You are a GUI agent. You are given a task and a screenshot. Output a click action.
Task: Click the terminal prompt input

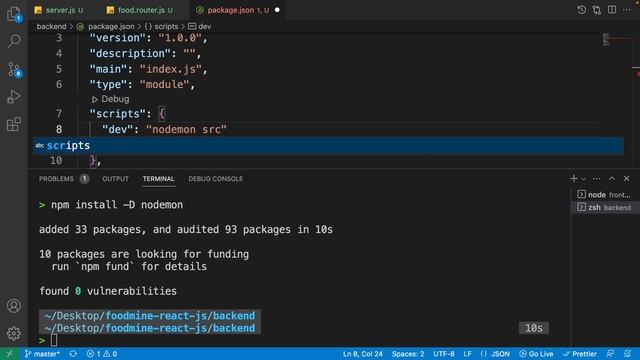pos(54,340)
